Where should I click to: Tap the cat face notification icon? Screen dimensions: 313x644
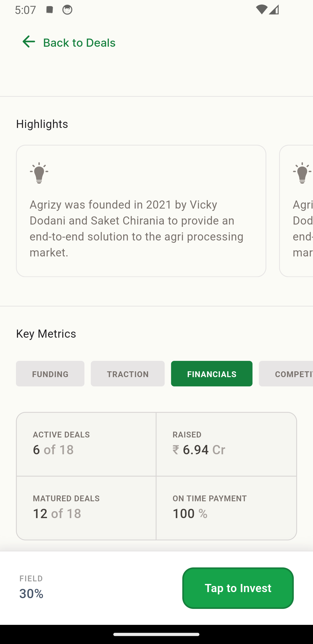pos(67,10)
